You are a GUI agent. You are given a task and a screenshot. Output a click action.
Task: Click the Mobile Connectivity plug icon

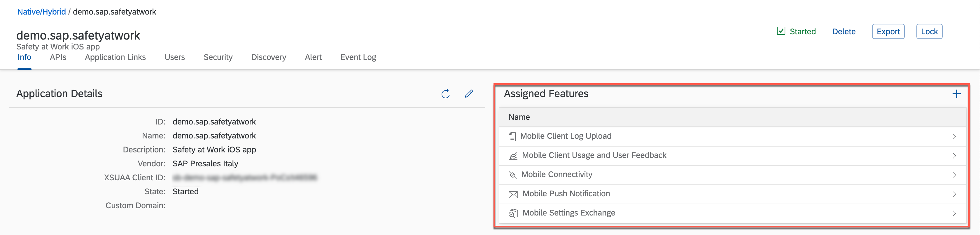pyautogui.click(x=512, y=175)
